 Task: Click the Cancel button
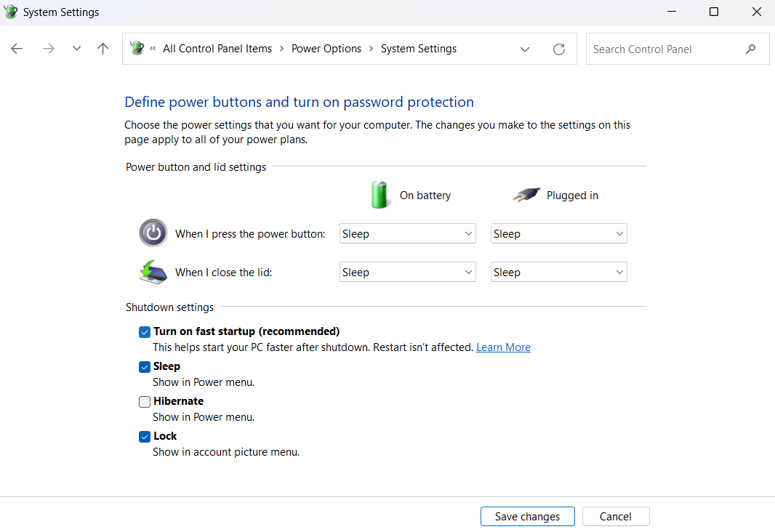(615, 516)
